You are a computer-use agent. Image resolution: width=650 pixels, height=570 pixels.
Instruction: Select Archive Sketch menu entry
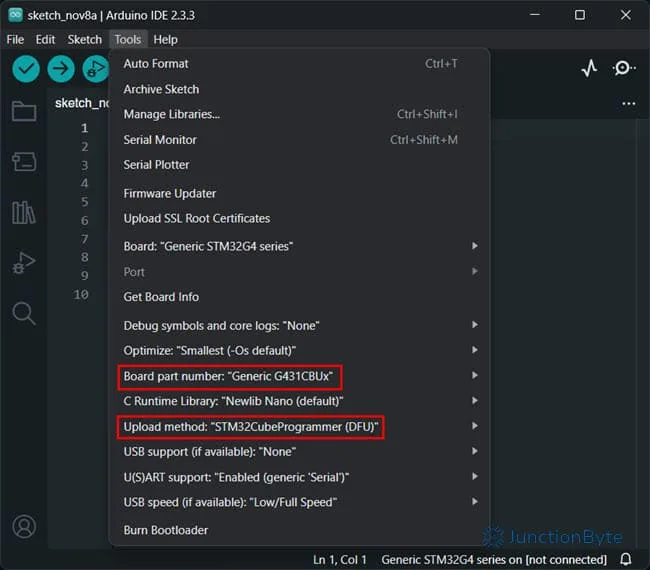[x=299, y=89]
